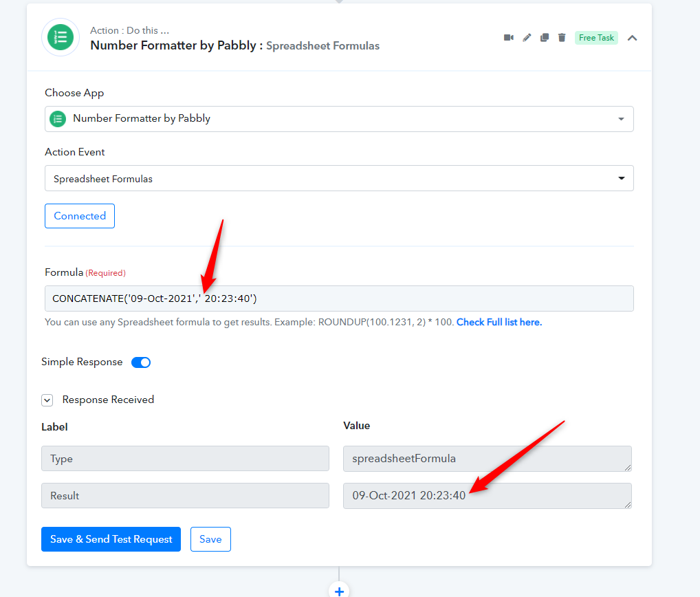Click the Simple Response label
700x597 pixels.
coord(82,362)
